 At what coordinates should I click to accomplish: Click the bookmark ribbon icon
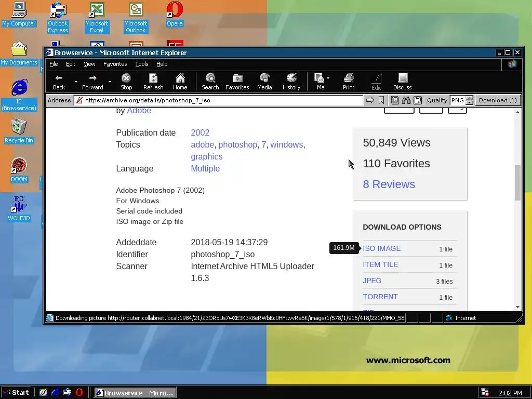(x=381, y=100)
